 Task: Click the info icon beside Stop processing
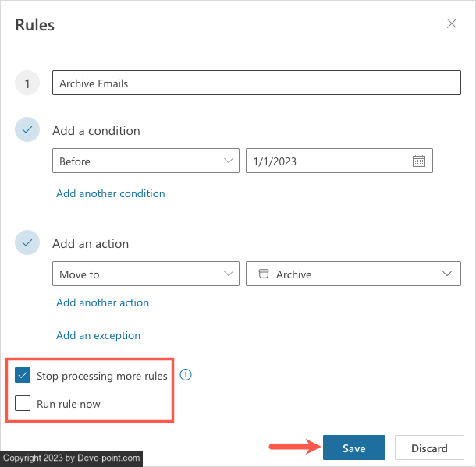click(x=186, y=375)
